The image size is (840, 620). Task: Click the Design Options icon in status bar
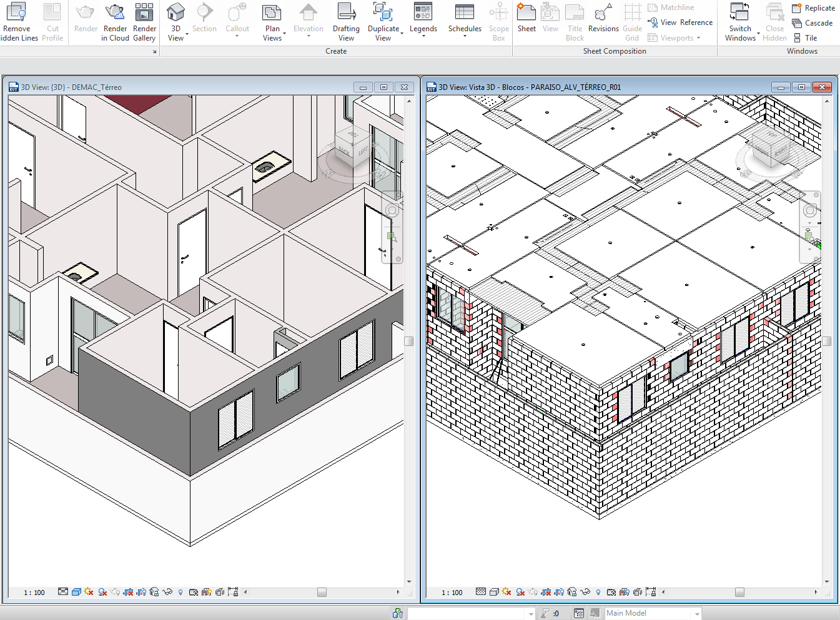click(x=579, y=613)
